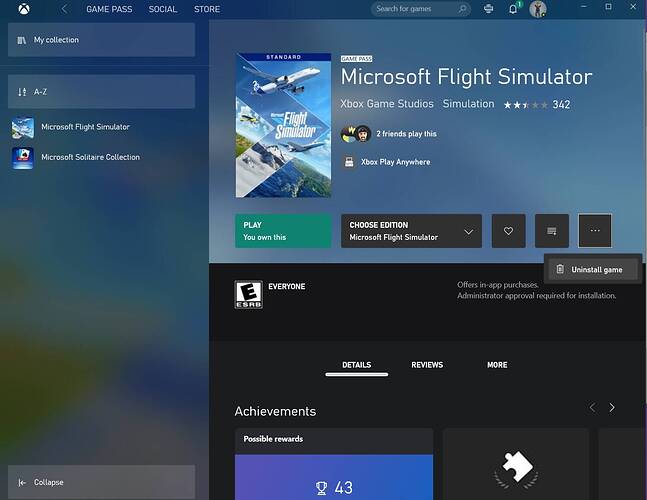
Task: Open the SOCIAL tab
Action: 163,9
